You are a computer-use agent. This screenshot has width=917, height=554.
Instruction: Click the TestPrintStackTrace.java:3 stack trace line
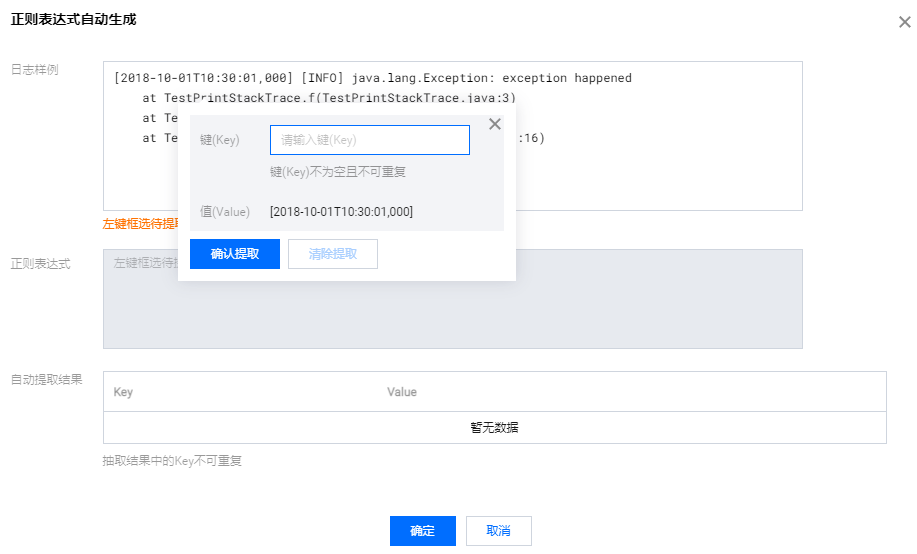339,98
